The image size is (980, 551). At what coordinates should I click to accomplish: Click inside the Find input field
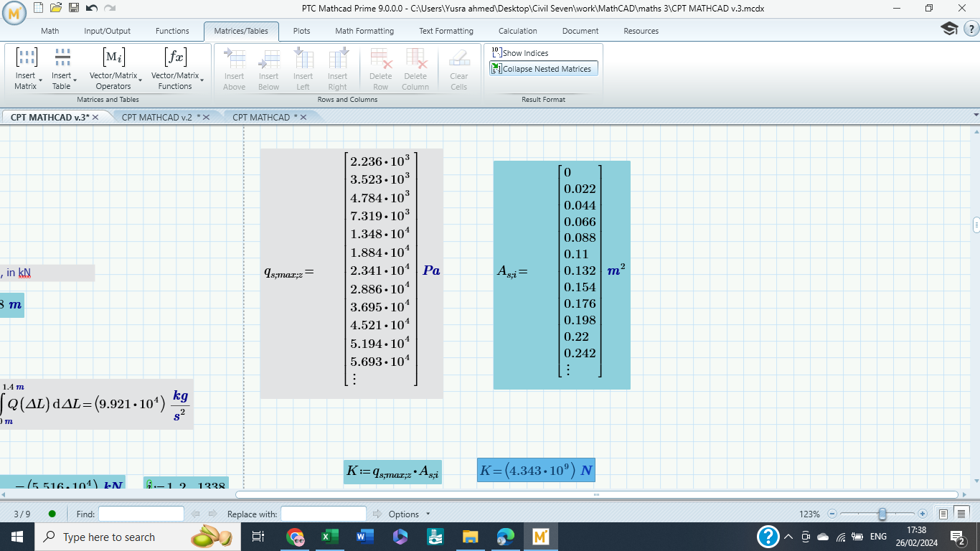[141, 514]
